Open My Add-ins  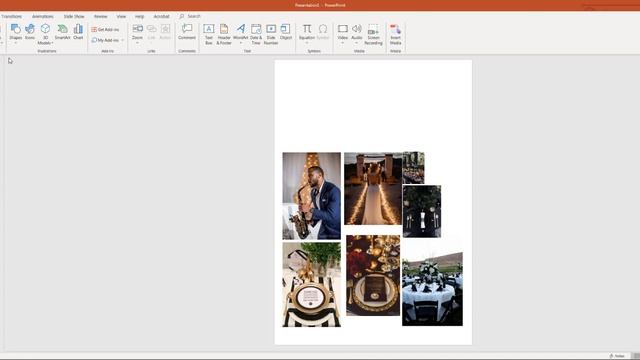pyautogui.click(x=105, y=40)
